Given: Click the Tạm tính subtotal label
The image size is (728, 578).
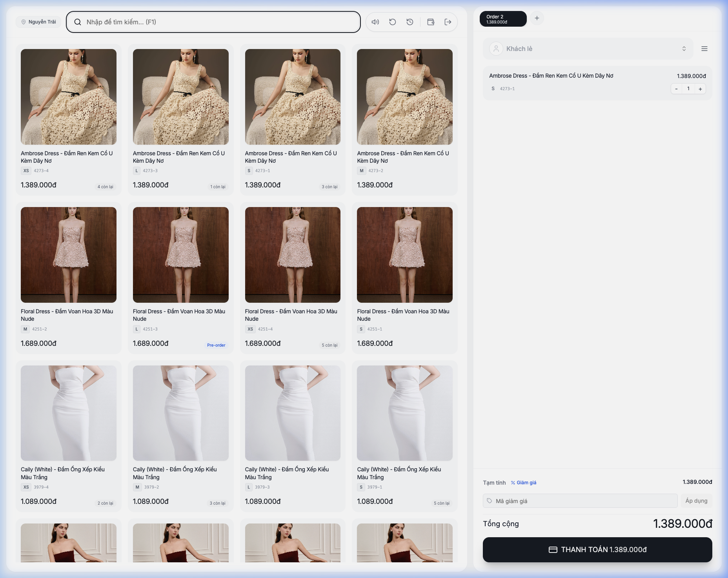Looking at the screenshot, I should click(x=494, y=483).
